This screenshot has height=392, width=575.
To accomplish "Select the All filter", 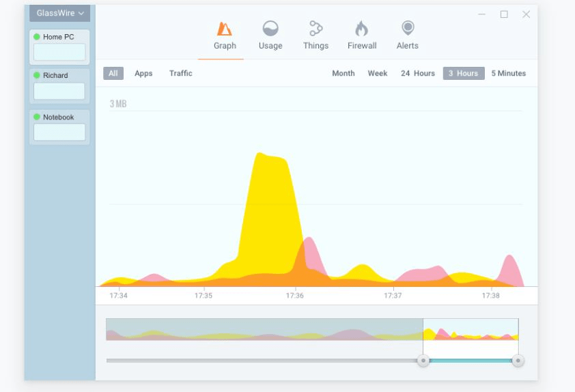I will click(x=113, y=73).
